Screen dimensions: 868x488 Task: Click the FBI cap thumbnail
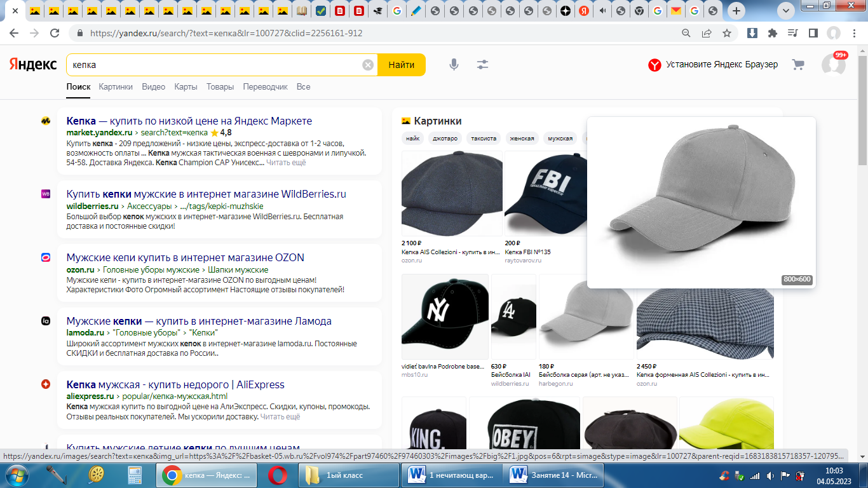point(545,194)
